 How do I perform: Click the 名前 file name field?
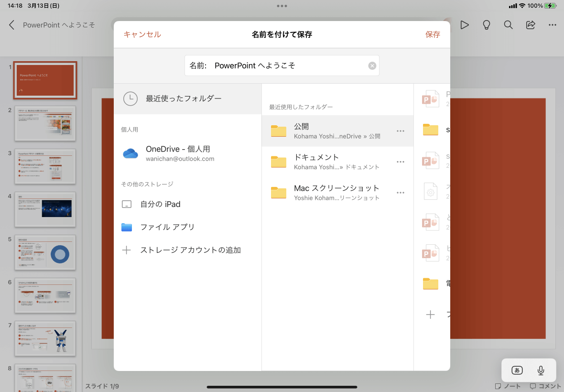point(282,65)
